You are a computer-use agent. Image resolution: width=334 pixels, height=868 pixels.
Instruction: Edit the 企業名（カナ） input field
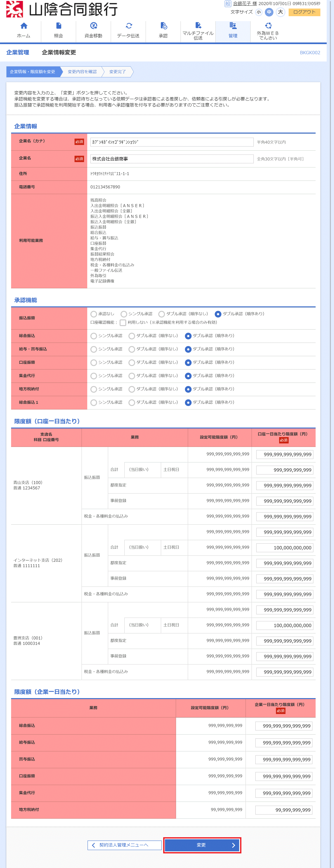172,142
